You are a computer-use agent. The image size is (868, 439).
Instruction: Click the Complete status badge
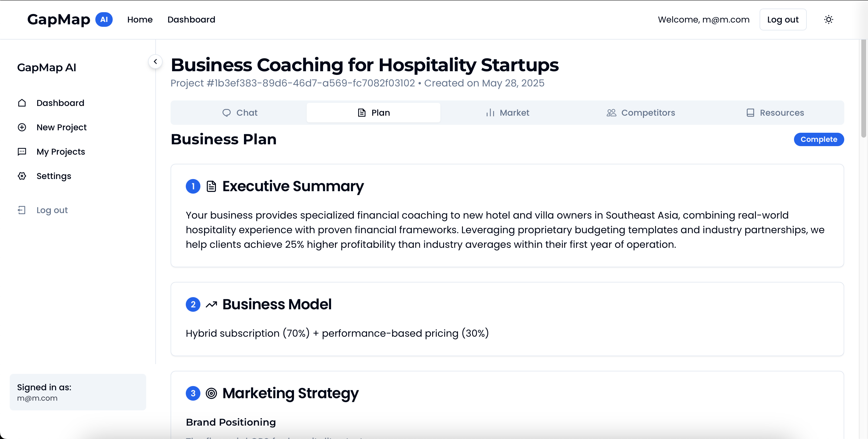818,139
